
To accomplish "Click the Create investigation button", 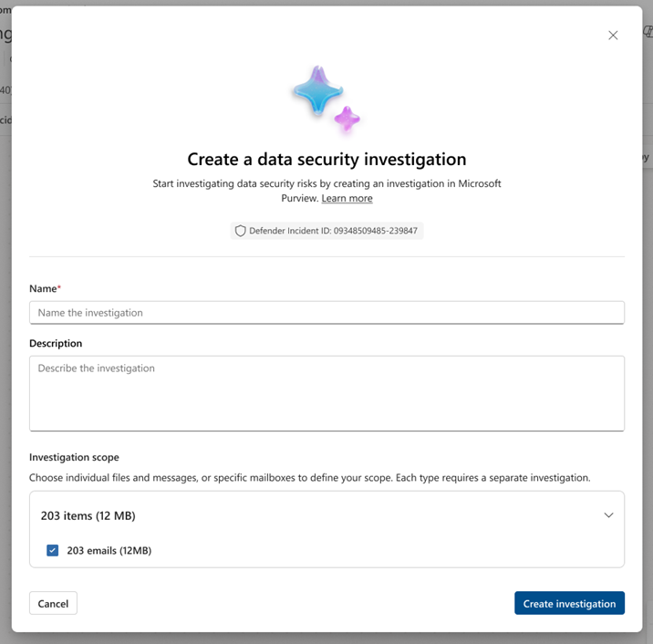I will pyautogui.click(x=569, y=603).
